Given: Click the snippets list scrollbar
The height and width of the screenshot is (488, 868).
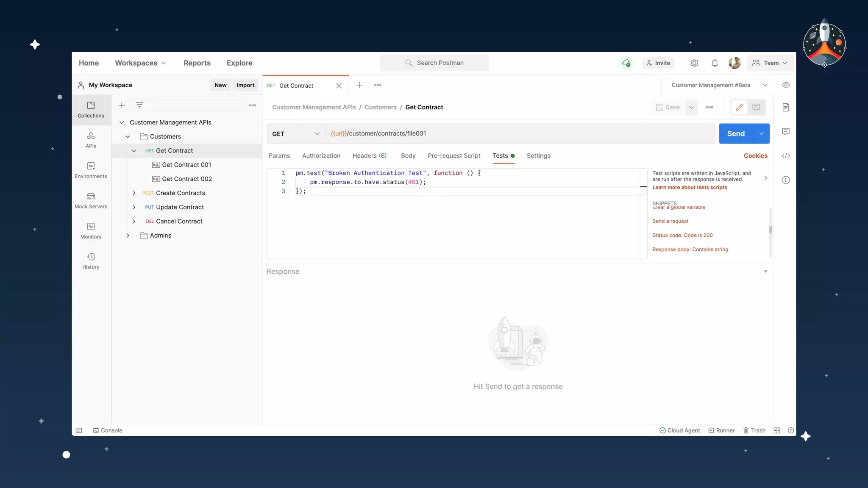Looking at the screenshot, I should [x=770, y=230].
